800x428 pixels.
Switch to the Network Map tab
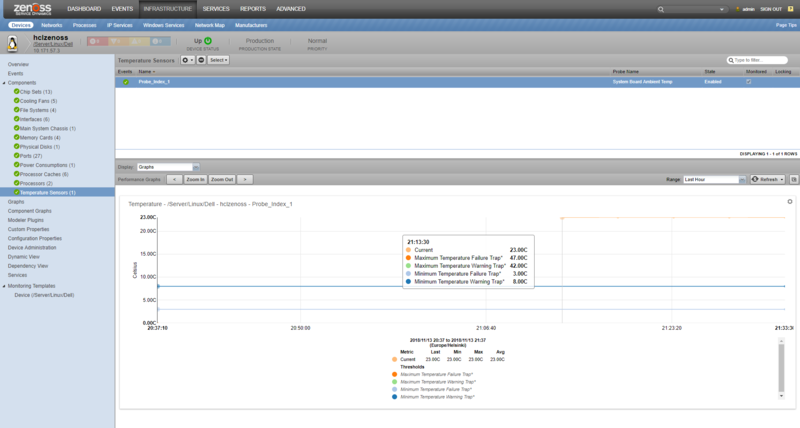[209, 25]
